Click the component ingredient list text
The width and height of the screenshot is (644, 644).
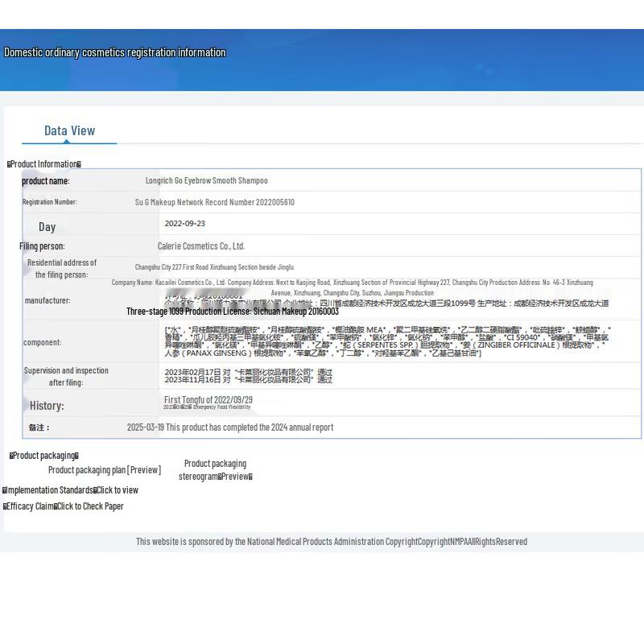386,342
